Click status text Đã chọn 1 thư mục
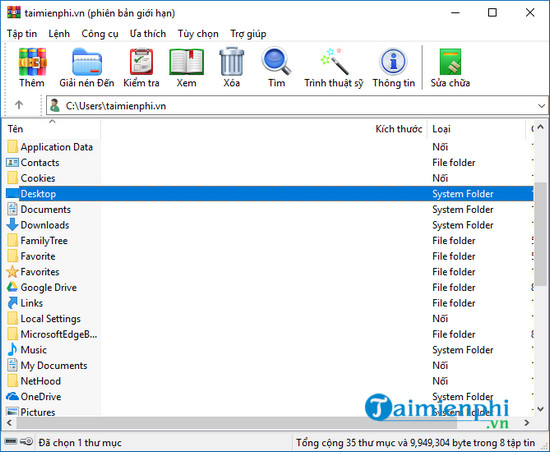550x452 pixels. (x=80, y=443)
